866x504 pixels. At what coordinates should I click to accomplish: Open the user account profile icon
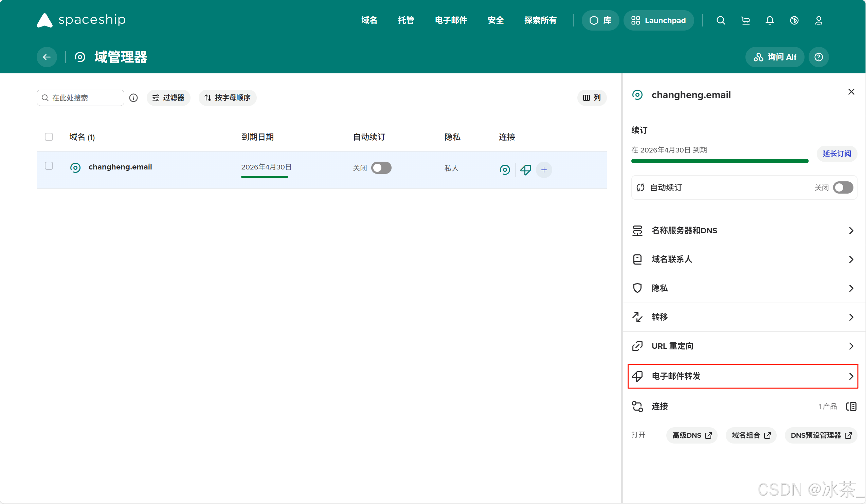click(818, 20)
